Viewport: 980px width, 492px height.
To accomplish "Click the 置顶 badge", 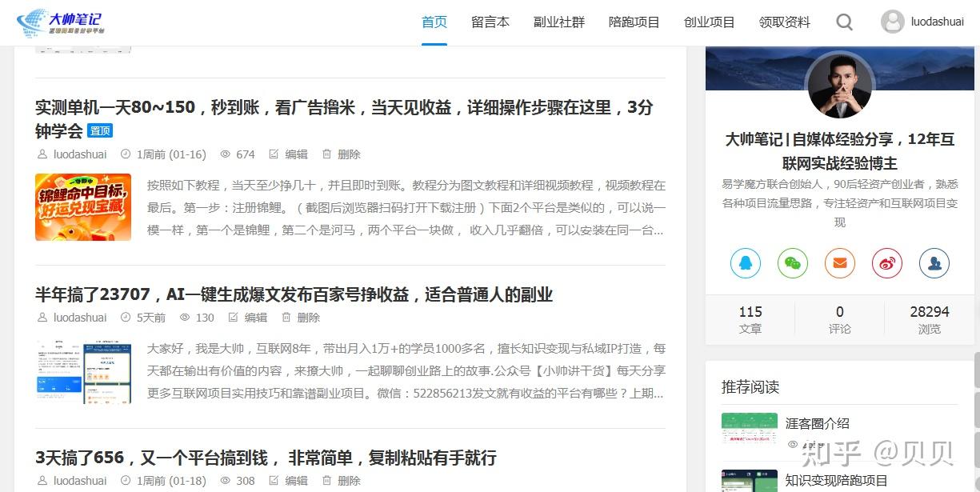I will pyautogui.click(x=100, y=130).
